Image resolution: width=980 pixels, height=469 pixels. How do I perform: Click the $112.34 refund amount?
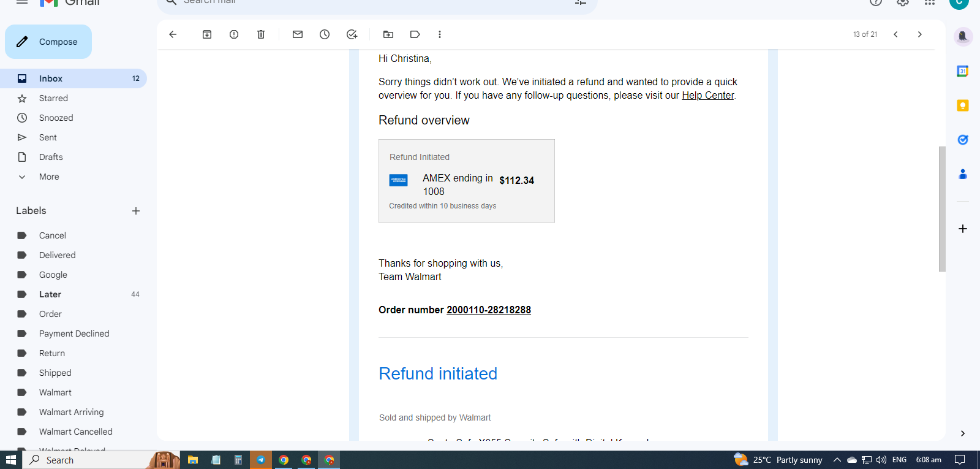(516, 180)
